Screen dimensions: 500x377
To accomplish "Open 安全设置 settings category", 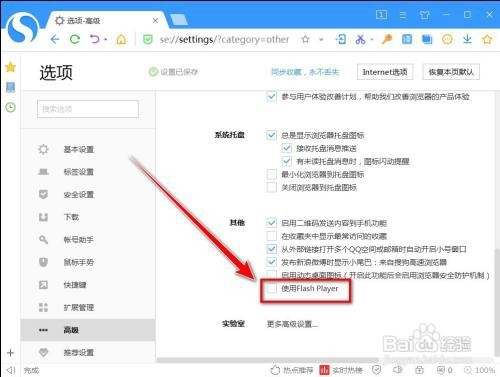I will point(88,195).
